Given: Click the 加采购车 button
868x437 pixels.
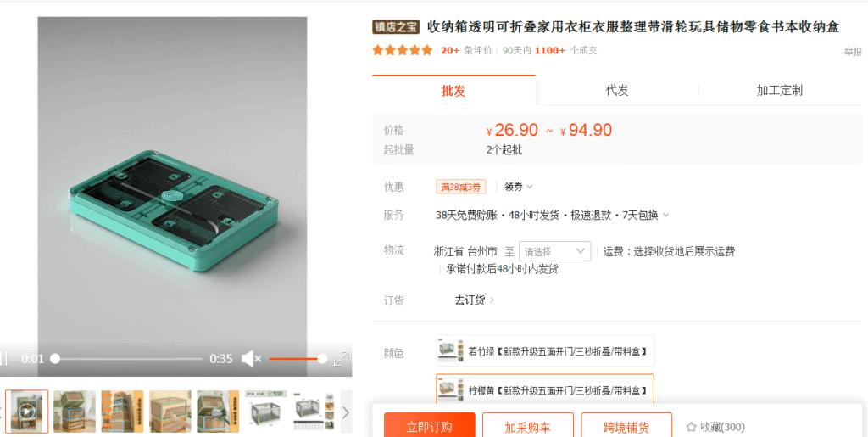Looking at the screenshot, I should (527, 427).
